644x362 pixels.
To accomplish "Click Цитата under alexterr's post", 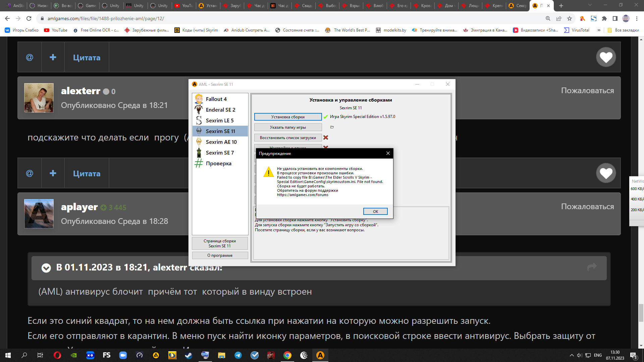I will 87,174.
